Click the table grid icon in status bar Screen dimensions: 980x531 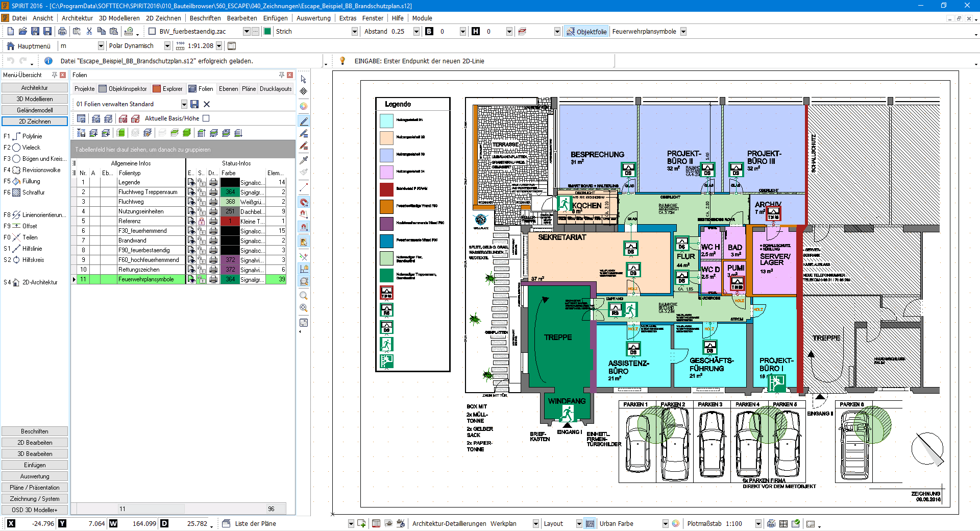783,523
